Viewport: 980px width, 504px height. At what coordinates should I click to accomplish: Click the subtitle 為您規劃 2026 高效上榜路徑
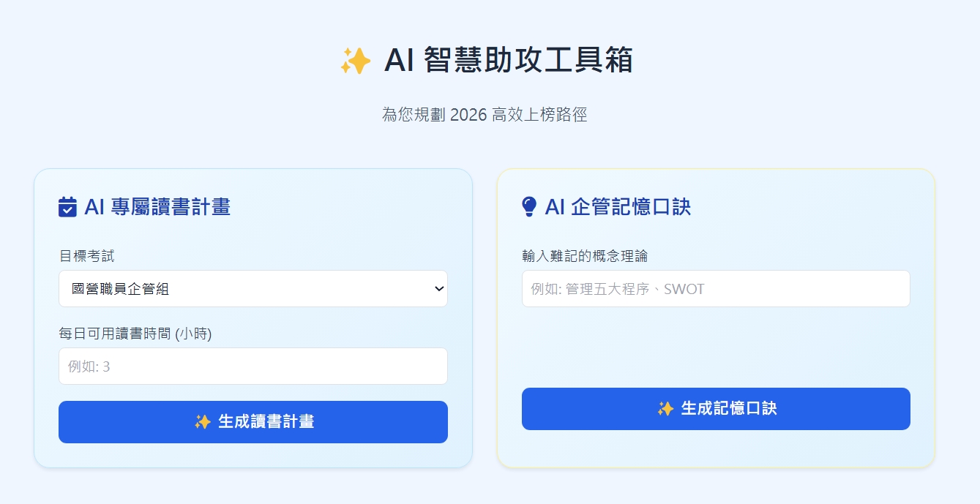485,115
